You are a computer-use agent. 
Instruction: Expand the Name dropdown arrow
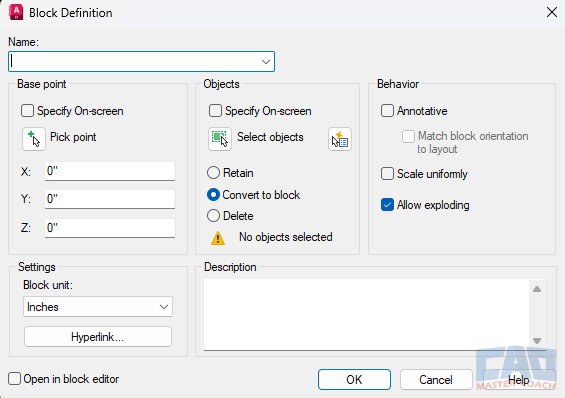point(266,62)
